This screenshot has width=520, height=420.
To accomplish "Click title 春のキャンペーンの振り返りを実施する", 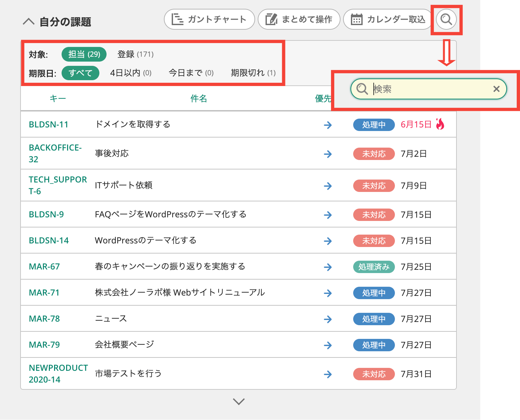I will coord(170,266).
